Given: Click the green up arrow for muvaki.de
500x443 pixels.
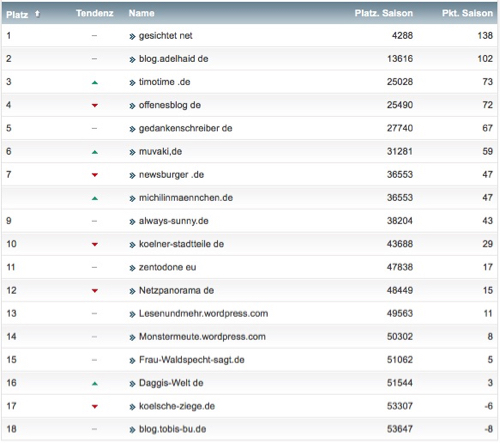Looking at the screenshot, I should pos(95,152).
